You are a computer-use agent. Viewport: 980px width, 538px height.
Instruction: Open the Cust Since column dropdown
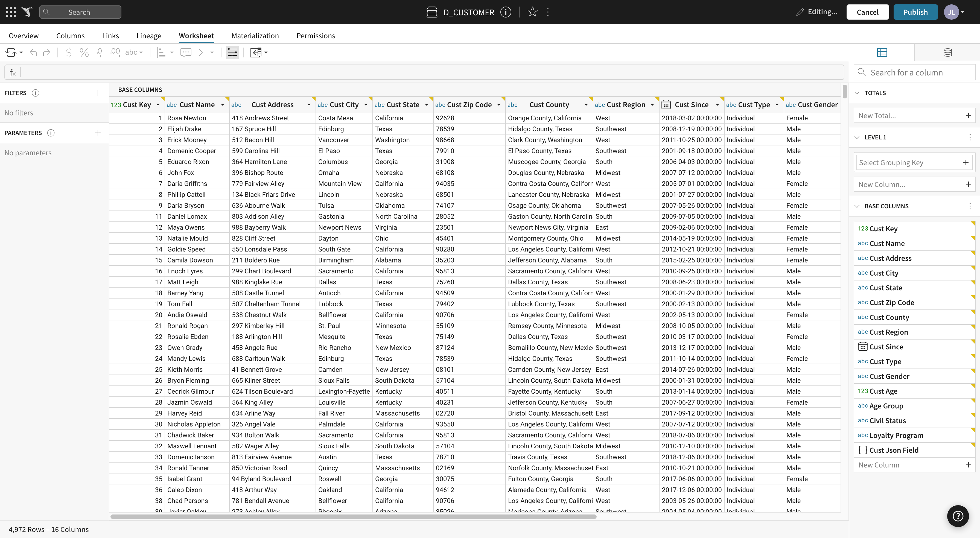(x=717, y=105)
